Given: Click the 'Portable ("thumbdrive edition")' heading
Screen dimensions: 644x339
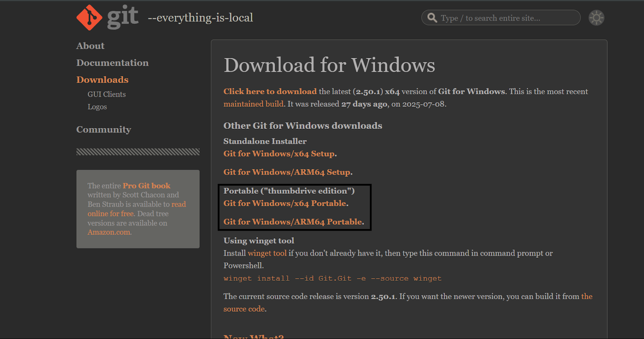Looking at the screenshot, I should (289, 191).
